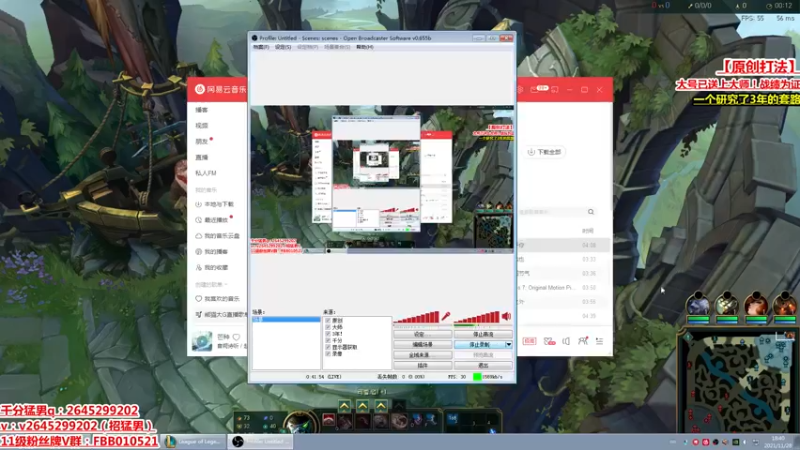Open 朋友 in NetEase Music sidebar
The width and height of the screenshot is (800, 450).
(x=202, y=141)
